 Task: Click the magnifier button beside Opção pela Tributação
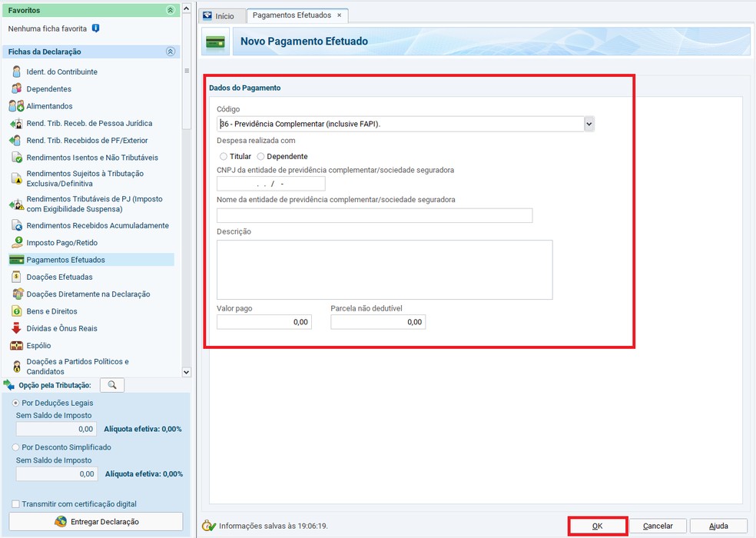[x=112, y=385]
